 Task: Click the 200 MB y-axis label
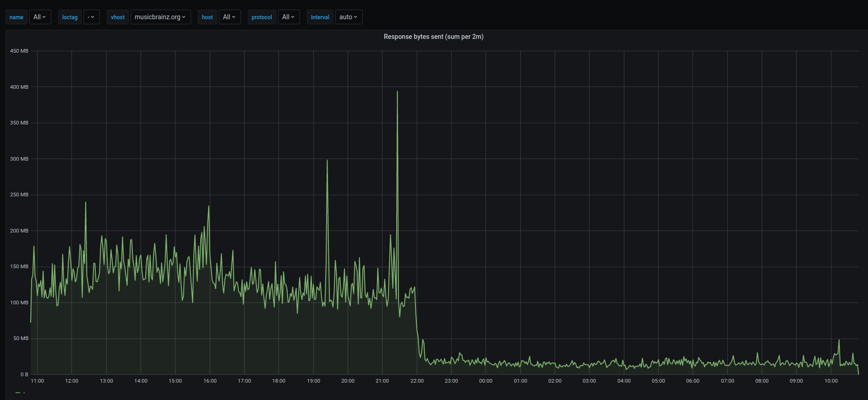pos(19,231)
